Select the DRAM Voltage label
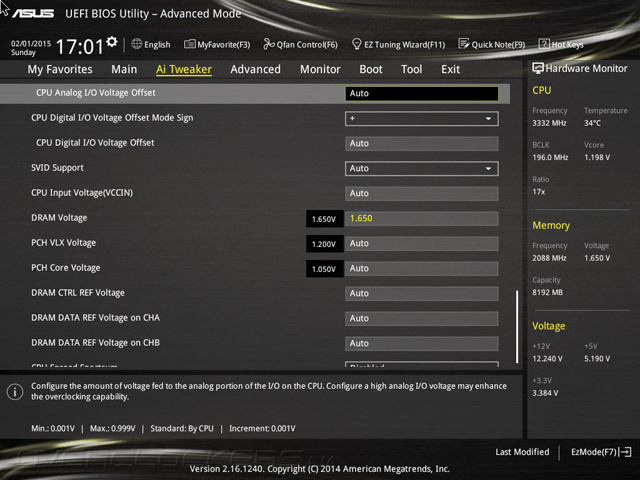The width and height of the screenshot is (640, 480). pos(59,218)
